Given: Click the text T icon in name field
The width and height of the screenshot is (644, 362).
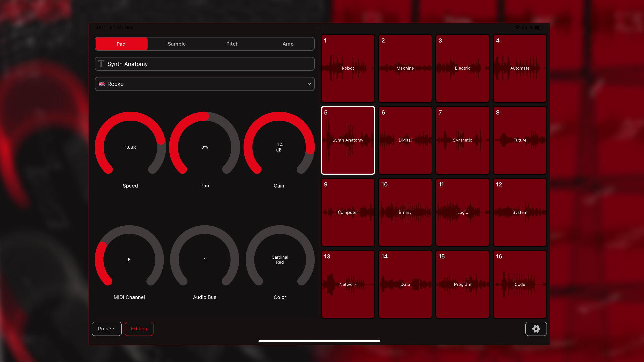Looking at the screenshot, I should (101, 64).
